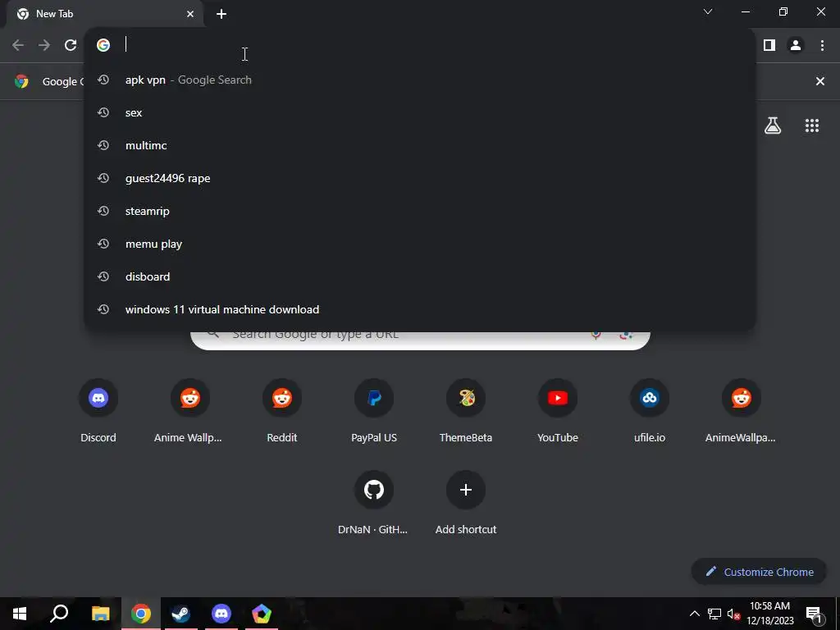840x630 pixels.
Task: Dismiss the Google Chrome infobar
Action: click(819, 81)
